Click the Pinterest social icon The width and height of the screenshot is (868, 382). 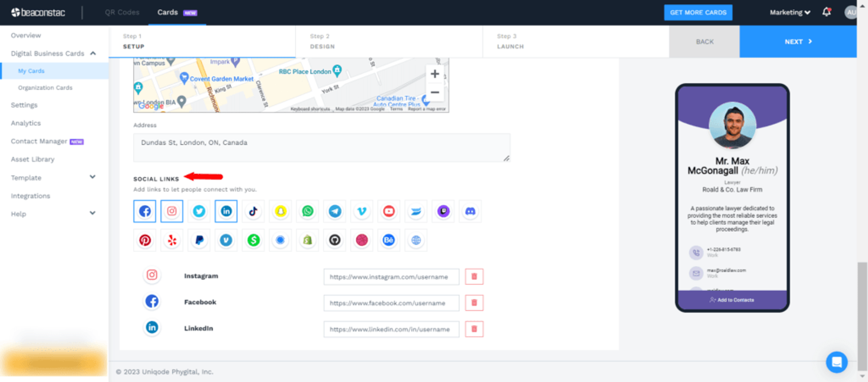(x=145, y=240)
